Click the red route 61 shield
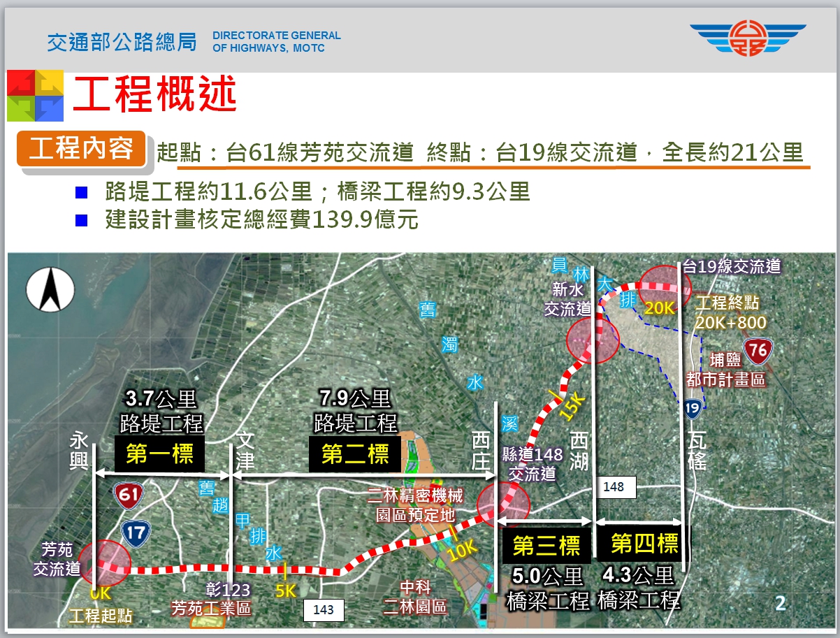 [130, 495]
